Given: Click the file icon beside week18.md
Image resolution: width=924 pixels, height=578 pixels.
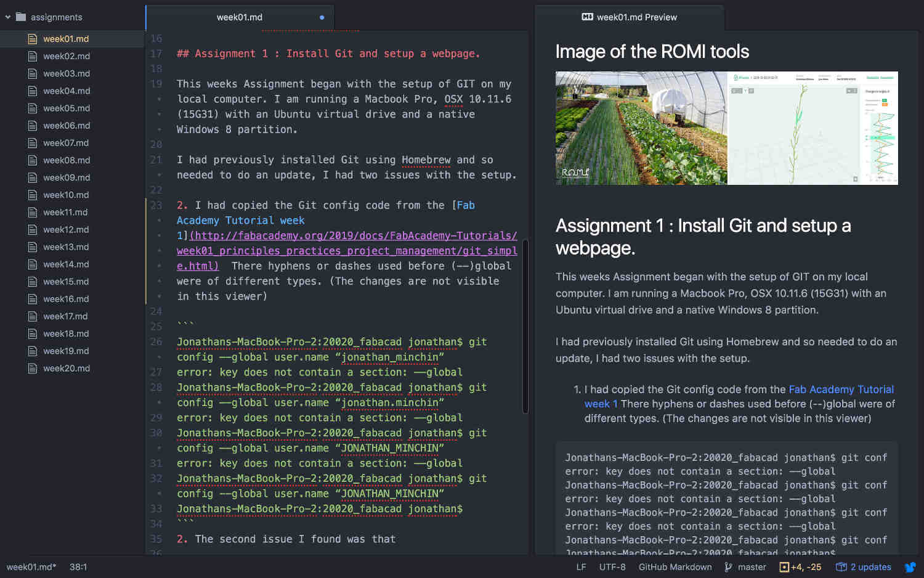Looking at the screenshot, I should coord(33,333).
